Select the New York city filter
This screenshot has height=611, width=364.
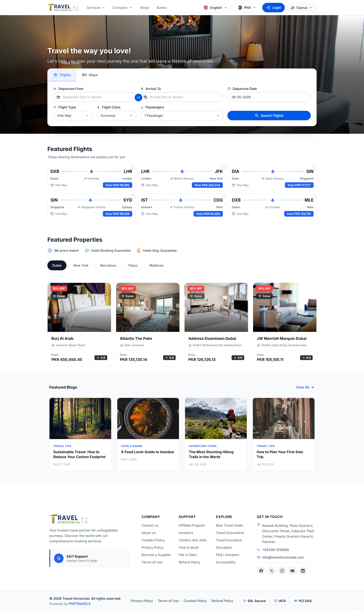pyautogui.click(x=81, y=265)
